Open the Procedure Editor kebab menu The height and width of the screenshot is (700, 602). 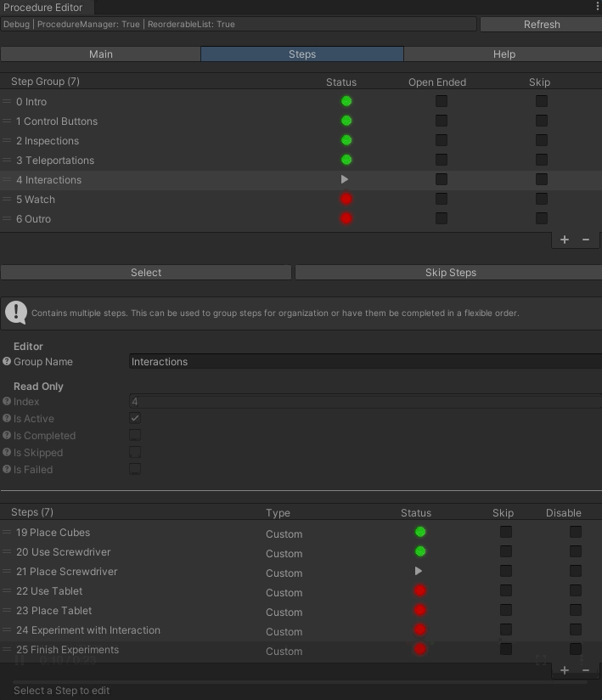point(597,7)
